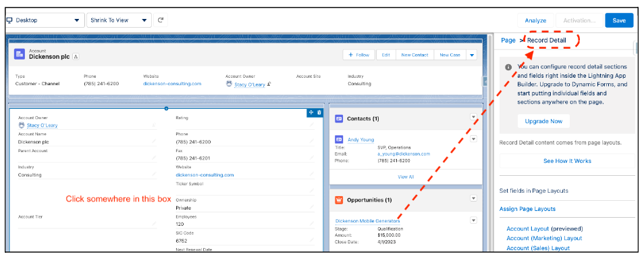Open Stacy O'Leary link in the highlights panel

click(249, 85)
